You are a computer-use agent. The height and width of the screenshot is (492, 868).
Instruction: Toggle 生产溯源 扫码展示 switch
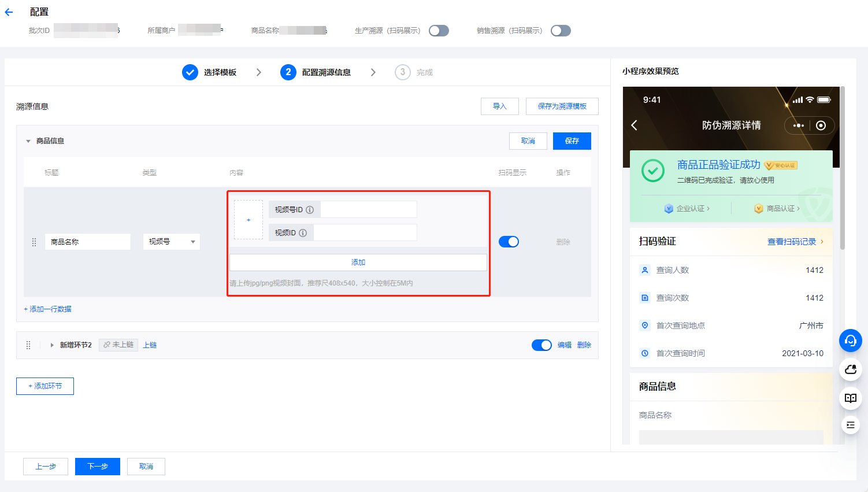click(439, 31)
